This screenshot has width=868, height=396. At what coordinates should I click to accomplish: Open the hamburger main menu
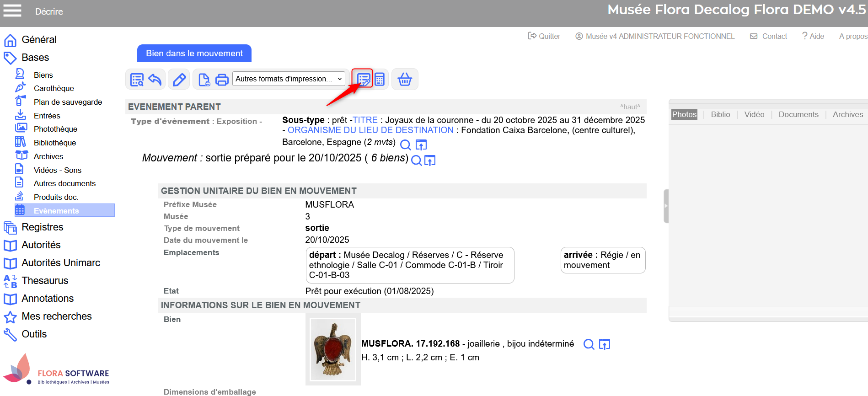[x=12, y=11]
